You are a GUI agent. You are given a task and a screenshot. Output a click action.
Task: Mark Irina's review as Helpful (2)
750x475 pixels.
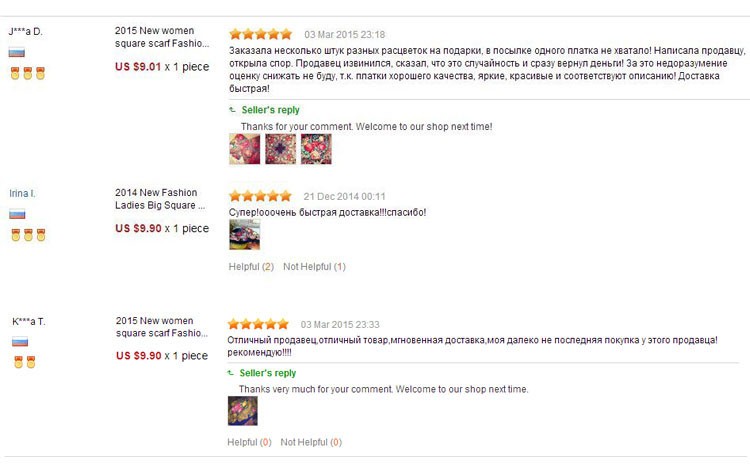[x=251, y=266]
